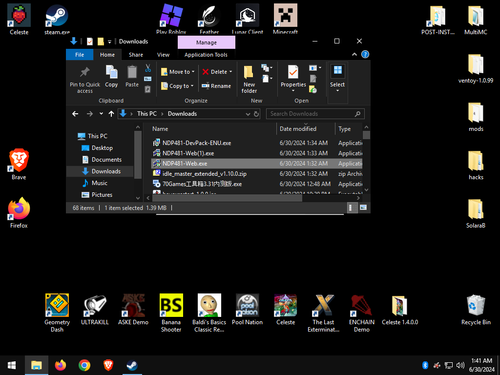The width and height of the screenshot is (500, 375).
Task: Click the quick access Properties icon in title bar
Action: point(90,41)
